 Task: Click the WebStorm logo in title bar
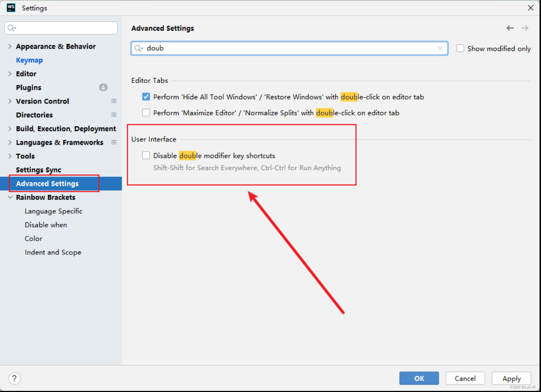coord(11,8)
